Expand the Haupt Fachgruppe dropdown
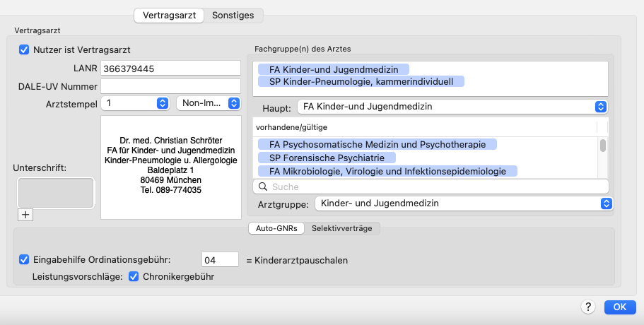This screenshot has height=325, width=644. 452,107
